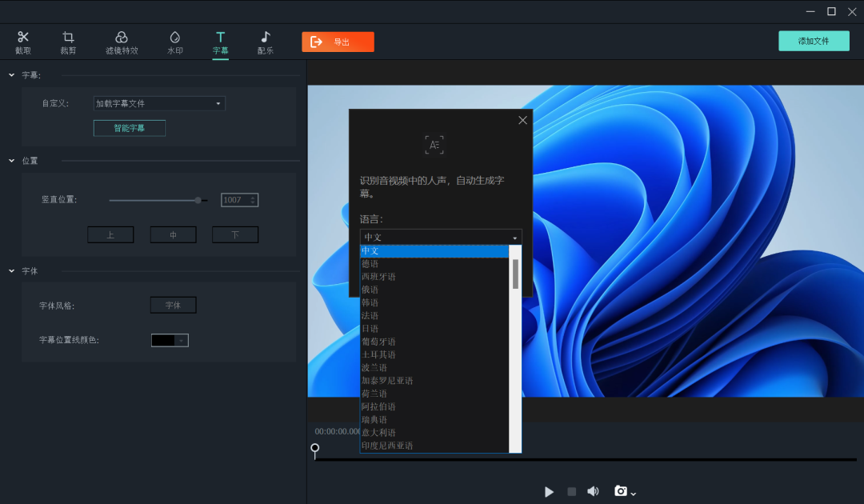Click the orange 导出 export button

338,42
